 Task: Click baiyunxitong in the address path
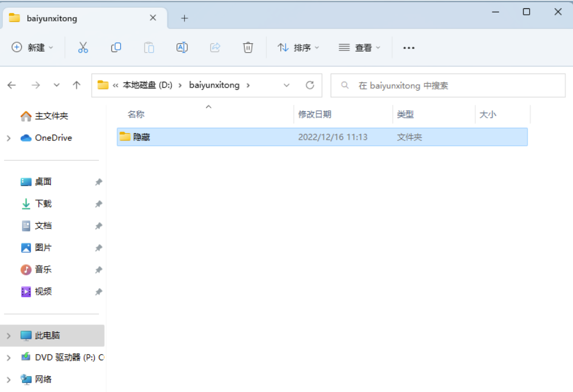coord(214,85)
